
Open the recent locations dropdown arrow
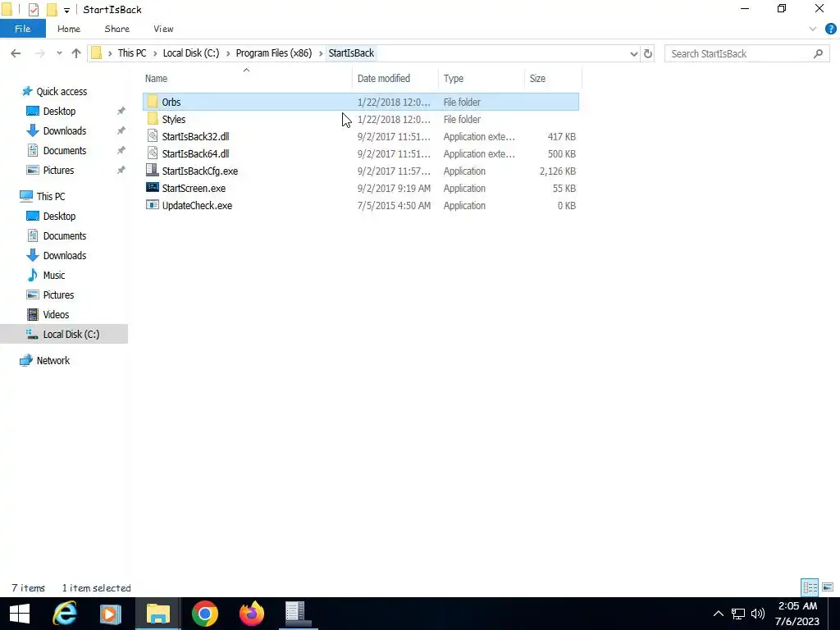[59, 53]
